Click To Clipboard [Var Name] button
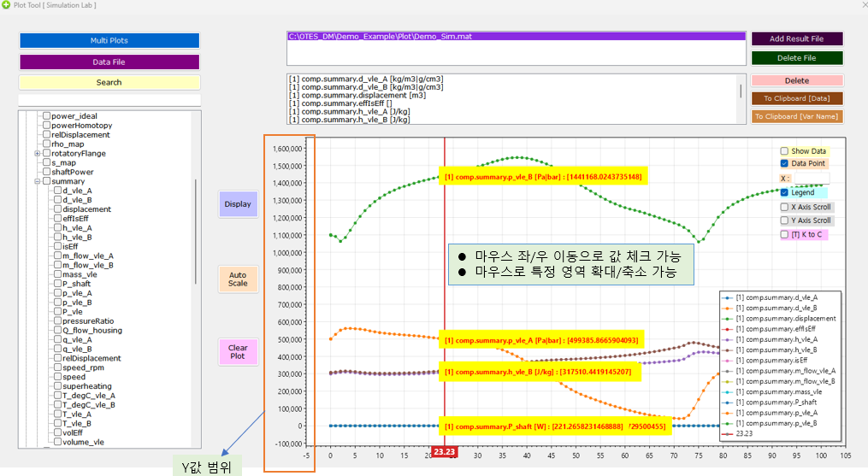The width and height of the screenshot is (868, 476). point(796,117)
